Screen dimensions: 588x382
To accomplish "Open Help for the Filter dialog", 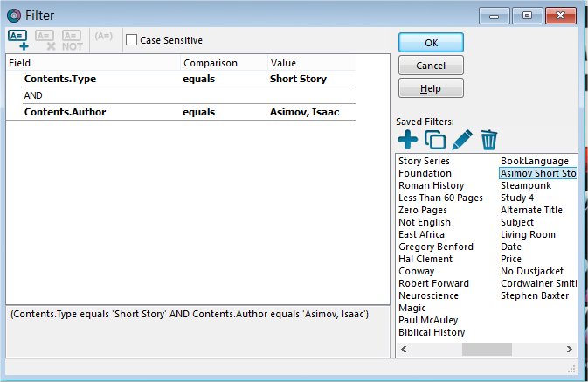I will click(431, 88).
